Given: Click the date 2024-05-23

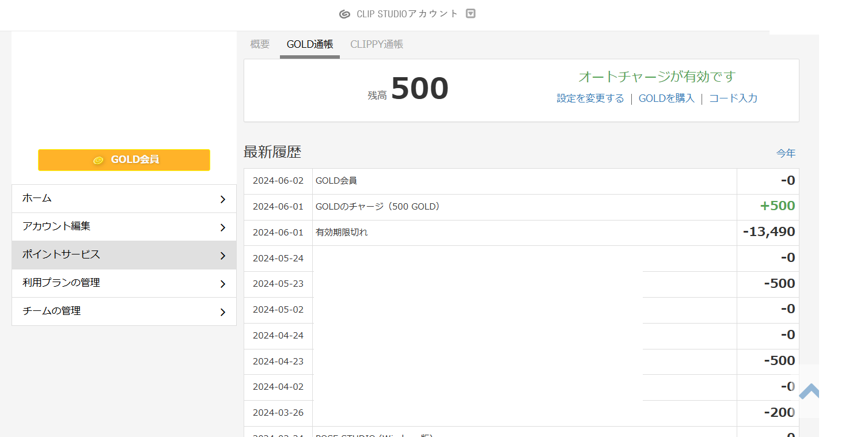Looking at the screenshot, I should [278, 284].
